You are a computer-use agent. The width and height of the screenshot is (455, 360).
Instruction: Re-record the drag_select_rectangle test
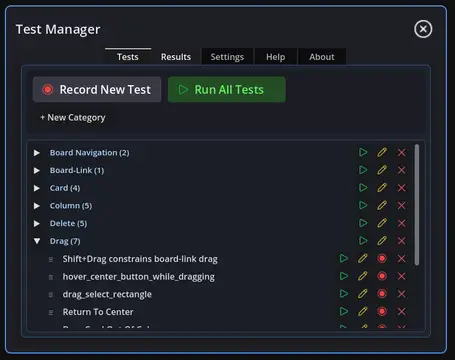(x=382, y=294)
